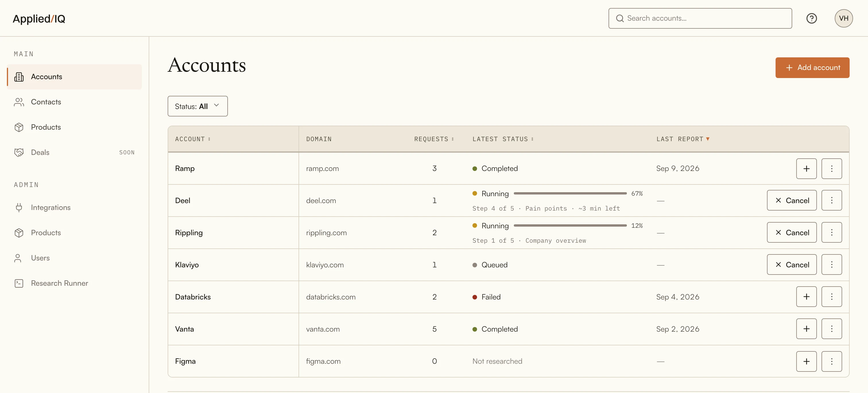Click the Vanta account name
The height and width of the screenshot is (393, 868).
[184, 329]
